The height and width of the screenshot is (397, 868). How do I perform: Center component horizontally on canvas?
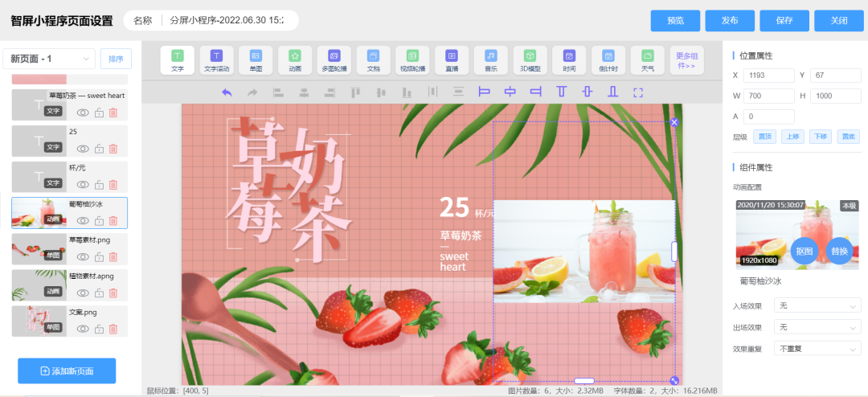pos(510,92)
